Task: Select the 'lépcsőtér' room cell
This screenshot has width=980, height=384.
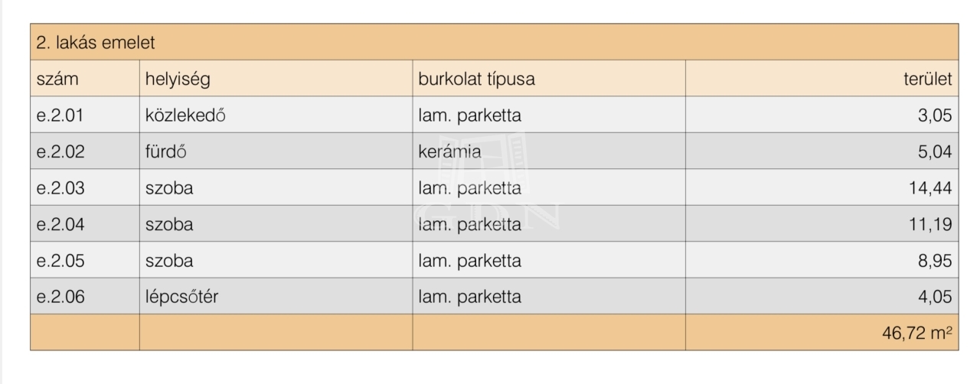Action: click(x=181, y=297)
